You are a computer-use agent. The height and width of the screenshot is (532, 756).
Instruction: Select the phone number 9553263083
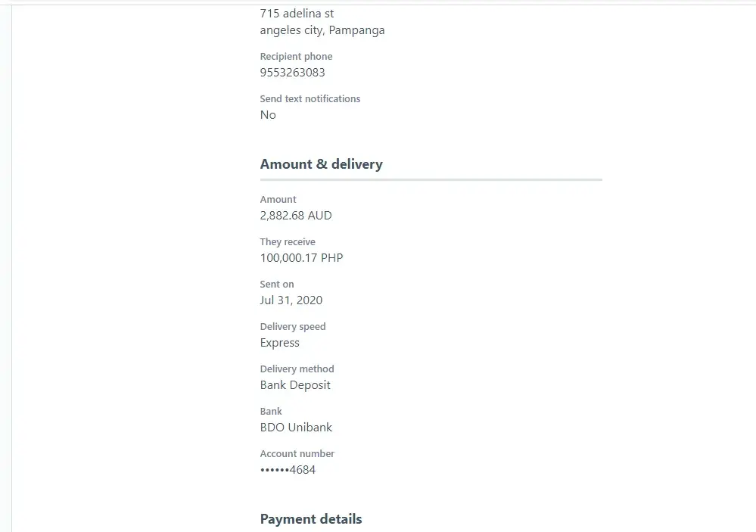tap(292, 73)
